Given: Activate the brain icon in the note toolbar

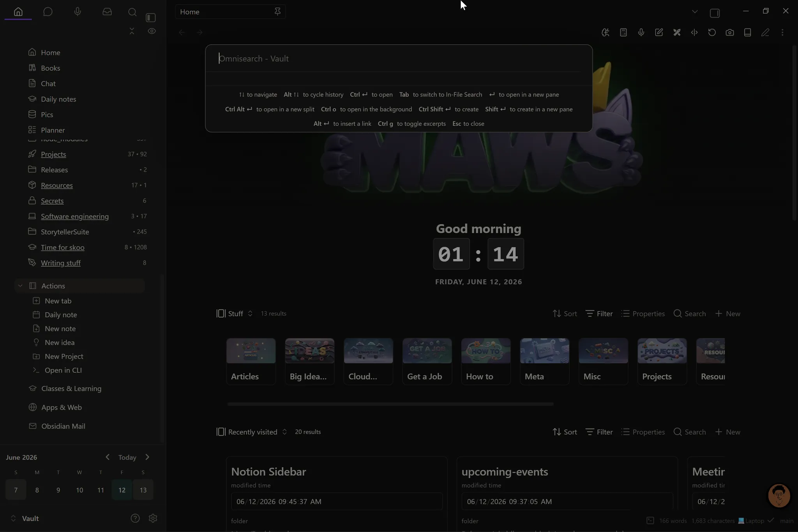Looking at the screenshot, I should (606, 32).
